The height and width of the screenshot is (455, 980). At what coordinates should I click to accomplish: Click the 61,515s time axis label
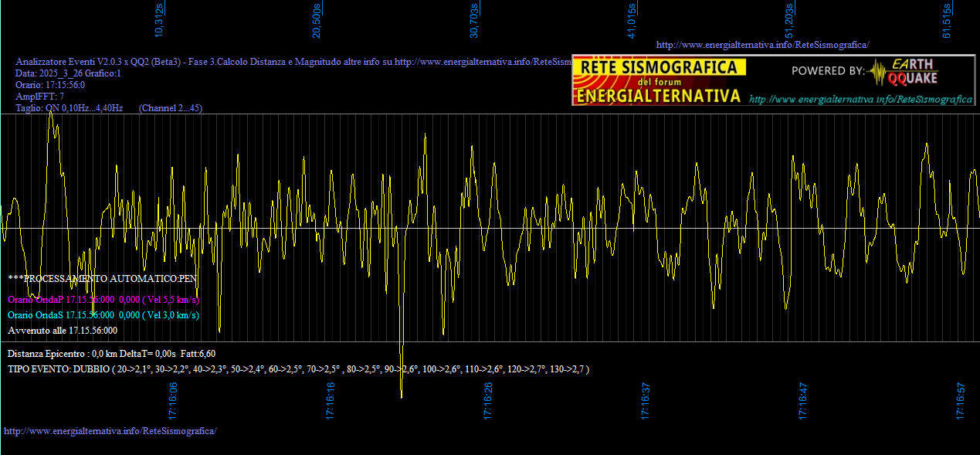coord(947,21)
